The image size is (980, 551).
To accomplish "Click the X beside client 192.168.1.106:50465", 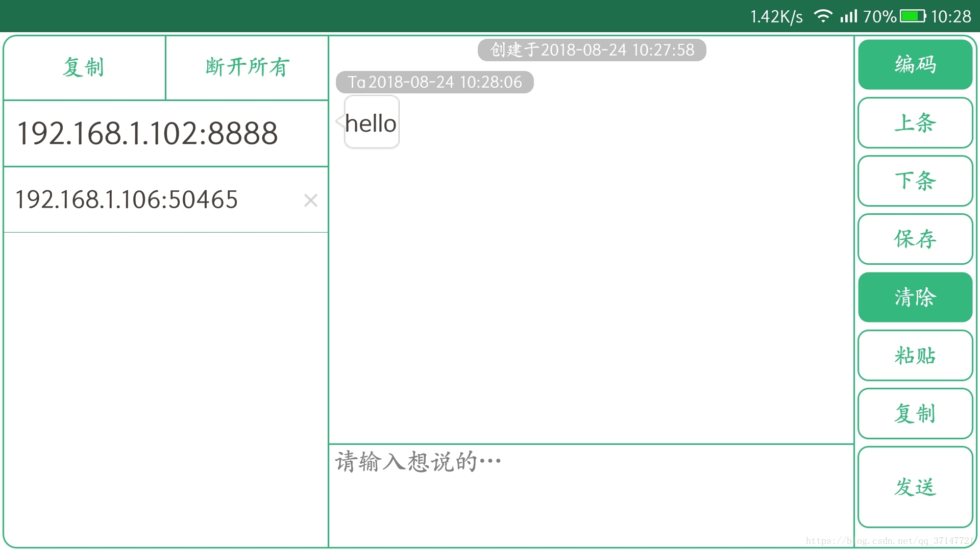I will [310, 200].
